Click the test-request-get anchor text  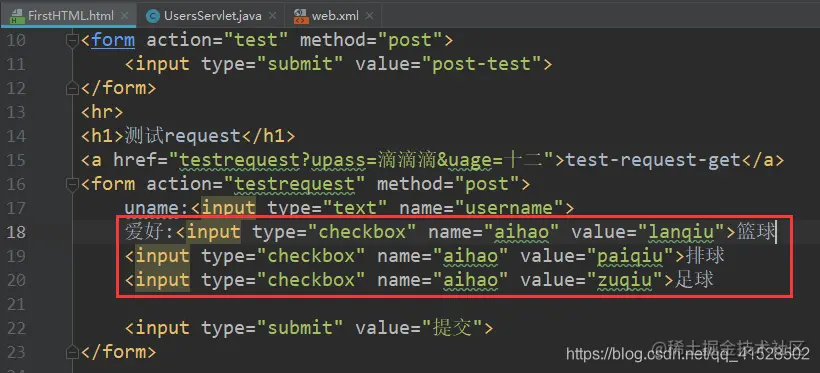coord(653,160)
